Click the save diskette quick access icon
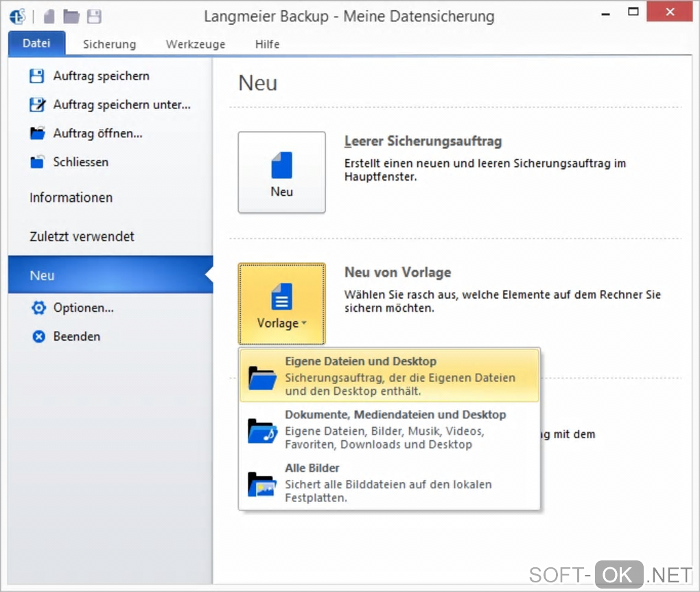 pyautogui.click(x=94, y=17)
